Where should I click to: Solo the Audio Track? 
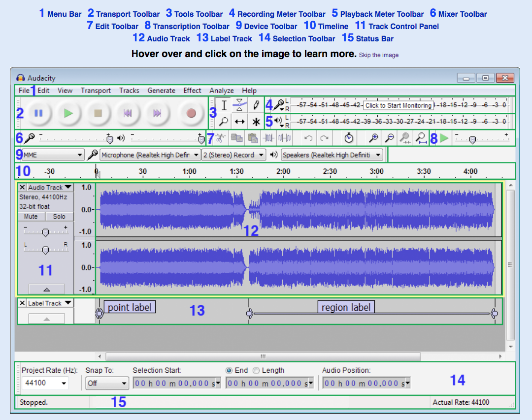click(59, 217)
